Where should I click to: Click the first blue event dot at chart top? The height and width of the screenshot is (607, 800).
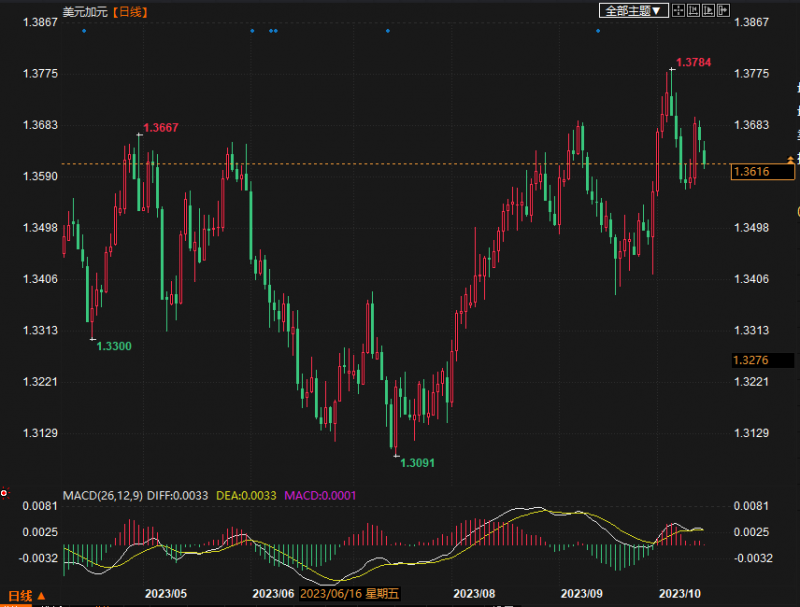point(84,31)
